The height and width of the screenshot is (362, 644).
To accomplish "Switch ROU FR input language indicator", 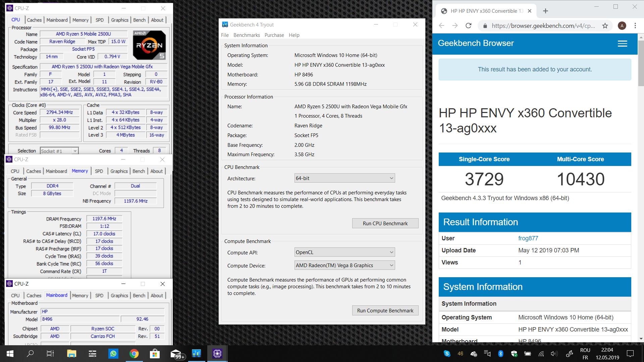I will point(585,354).
